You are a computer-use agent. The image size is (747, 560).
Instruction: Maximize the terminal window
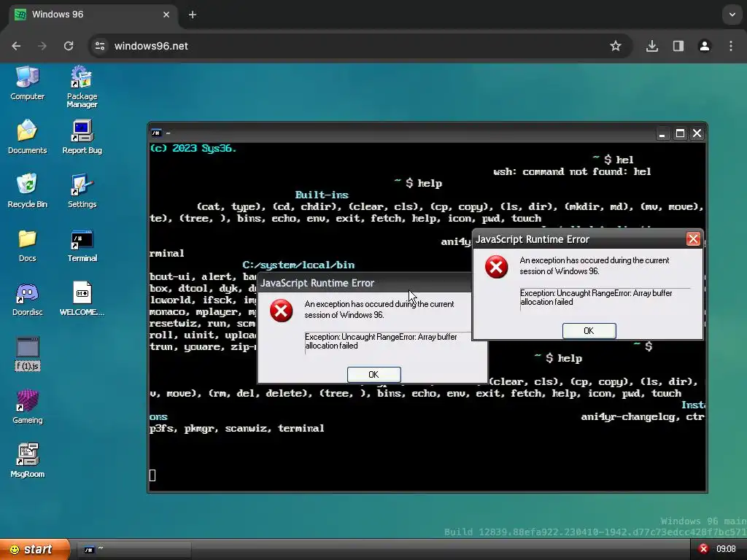tap(680, 133)
